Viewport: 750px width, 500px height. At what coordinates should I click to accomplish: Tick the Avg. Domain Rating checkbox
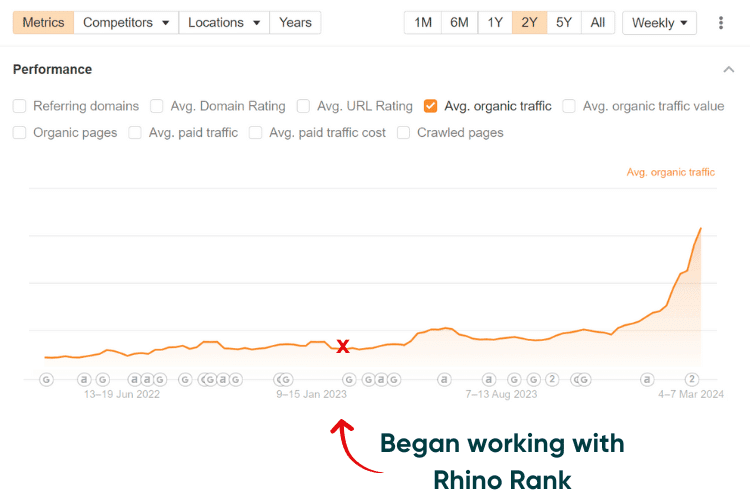click(157, 106)
